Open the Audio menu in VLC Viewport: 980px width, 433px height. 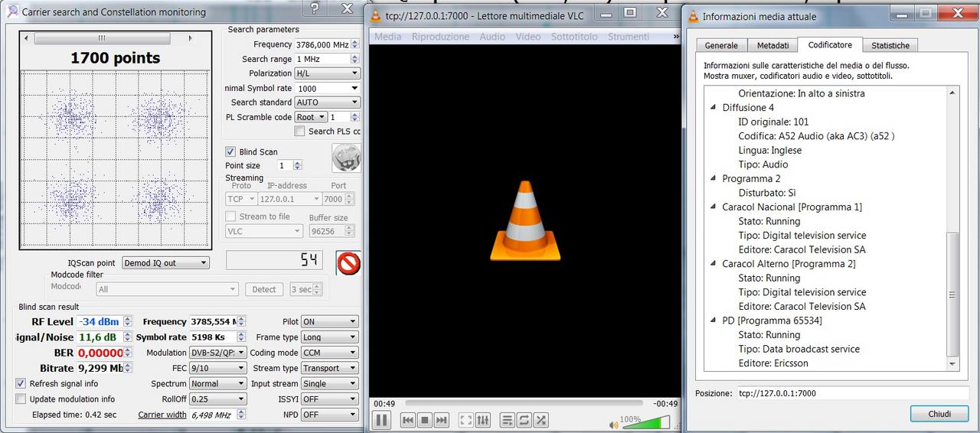tap(492, 37)
